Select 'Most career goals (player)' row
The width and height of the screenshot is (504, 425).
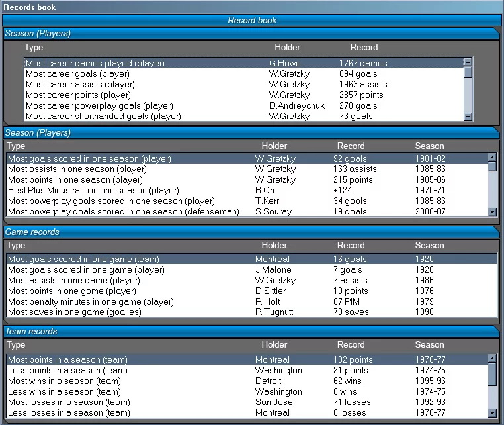pos(244,73)
